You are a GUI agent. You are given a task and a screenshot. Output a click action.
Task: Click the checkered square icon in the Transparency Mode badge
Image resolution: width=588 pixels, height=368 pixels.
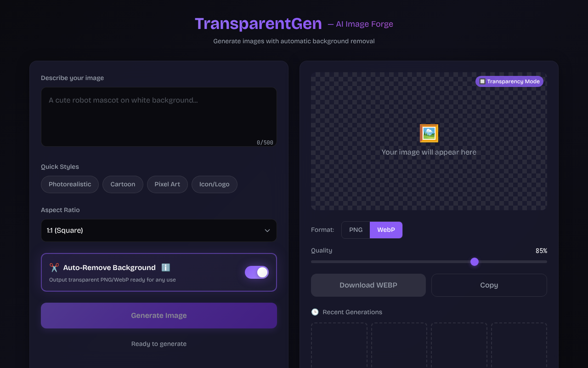[483, 81]
